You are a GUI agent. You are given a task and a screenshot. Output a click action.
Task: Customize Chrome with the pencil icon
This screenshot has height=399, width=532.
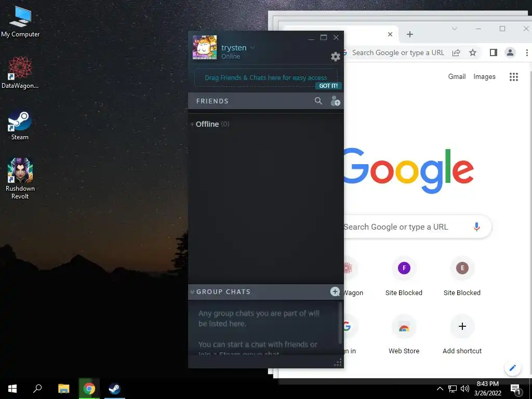(x=512, y=368)
